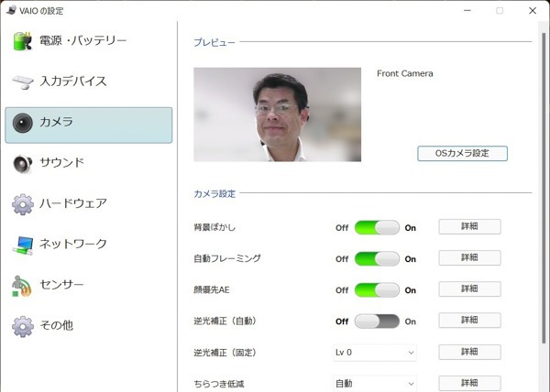
Task: Click the 自動フレーミング setting label
Action: pos(227,258)
